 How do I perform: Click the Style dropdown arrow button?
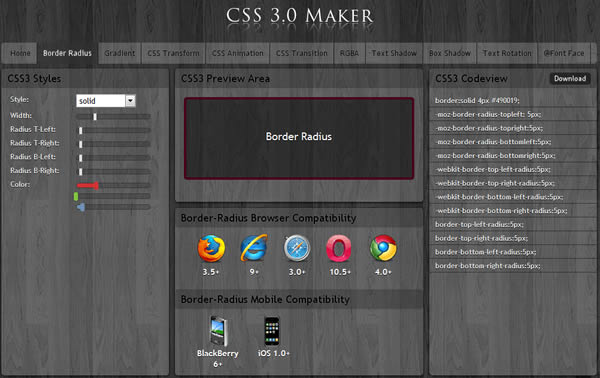[x=130, y=101]
